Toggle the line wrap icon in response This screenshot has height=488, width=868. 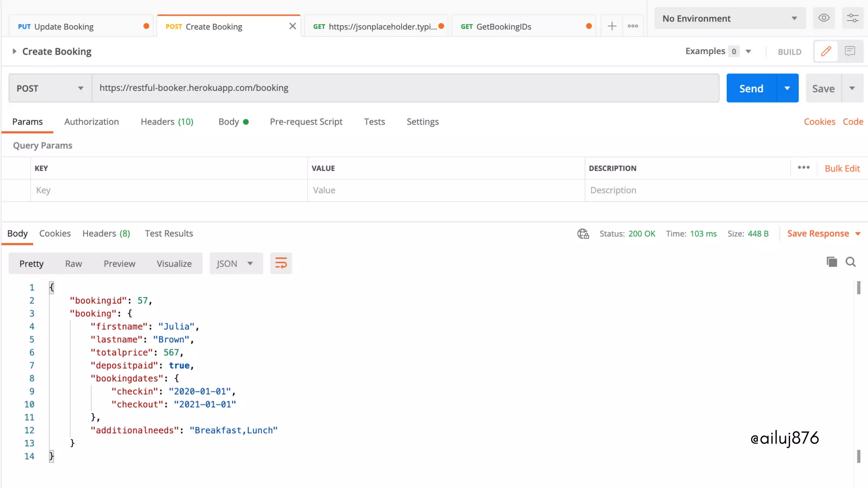click(281, 263)
